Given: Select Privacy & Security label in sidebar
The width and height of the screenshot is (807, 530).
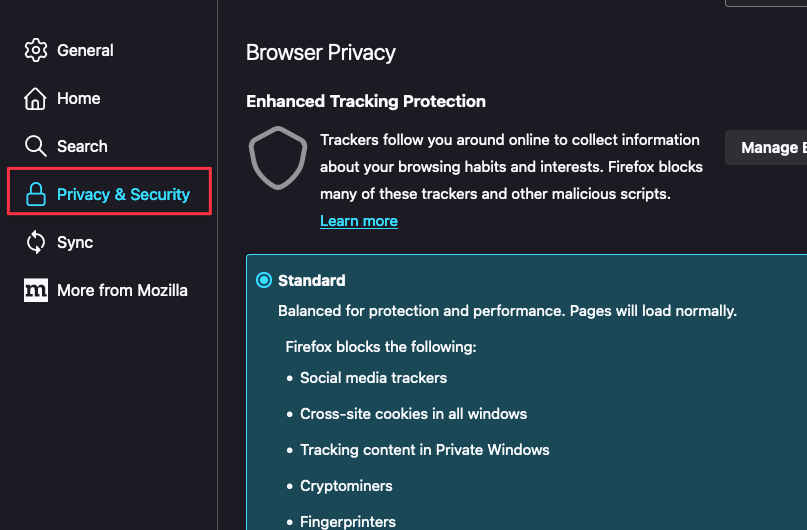Looking at the screenshot, I should (x=123, y=194).
